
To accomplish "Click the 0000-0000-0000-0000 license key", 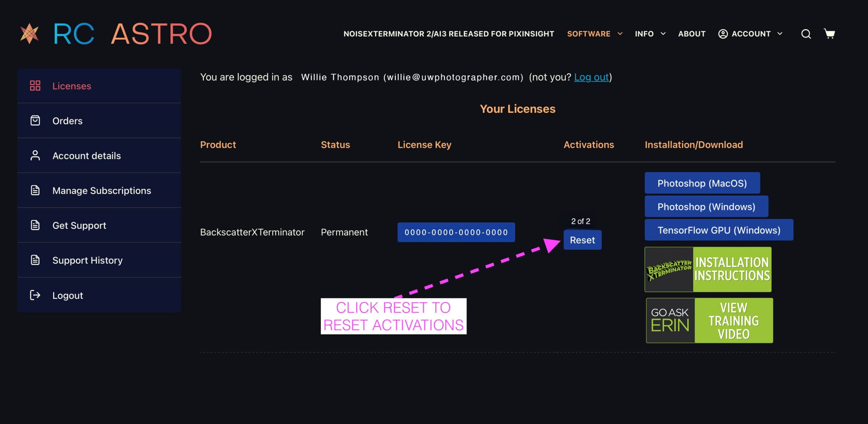I will tap(456, 232).
